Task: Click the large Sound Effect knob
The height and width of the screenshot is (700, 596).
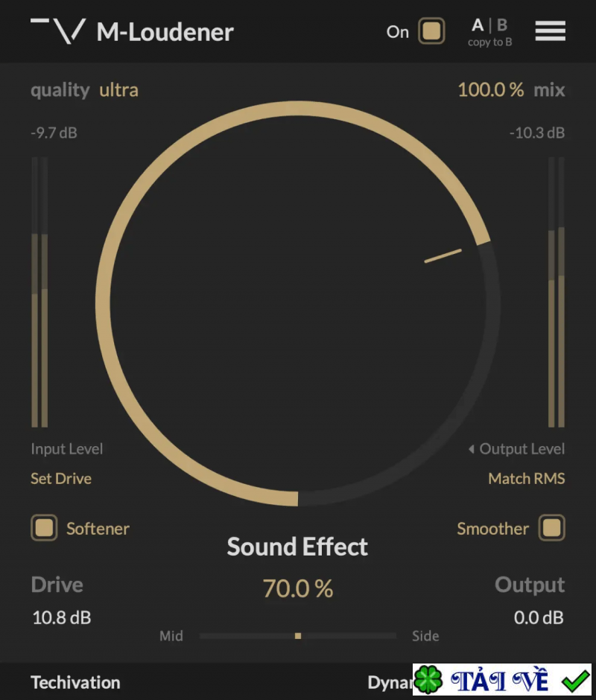Action: [297, 304]
